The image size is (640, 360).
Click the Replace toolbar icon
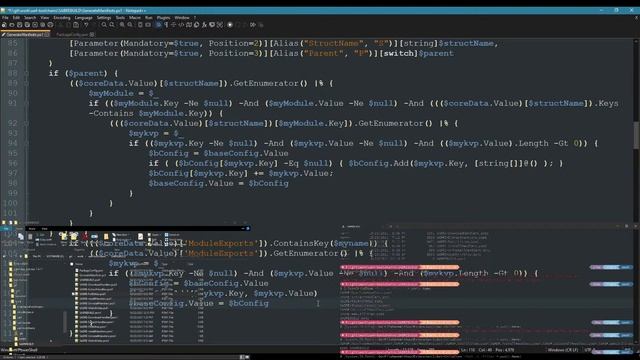tap(112, 25)
